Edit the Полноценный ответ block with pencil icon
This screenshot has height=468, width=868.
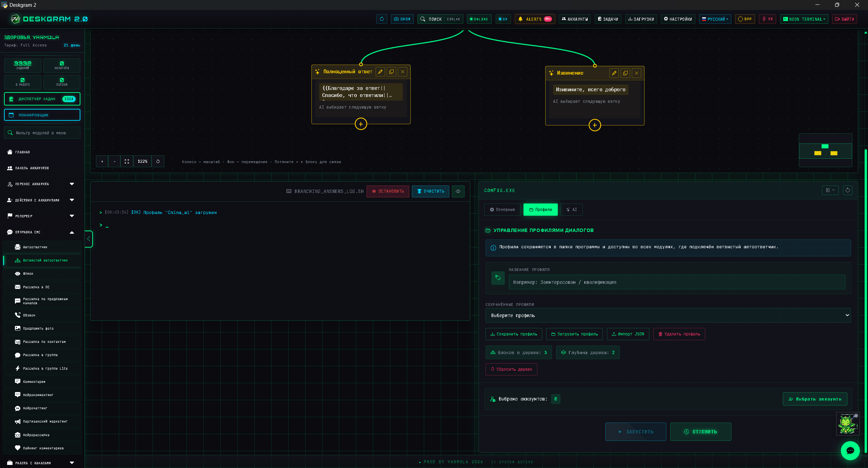point(380,72)
